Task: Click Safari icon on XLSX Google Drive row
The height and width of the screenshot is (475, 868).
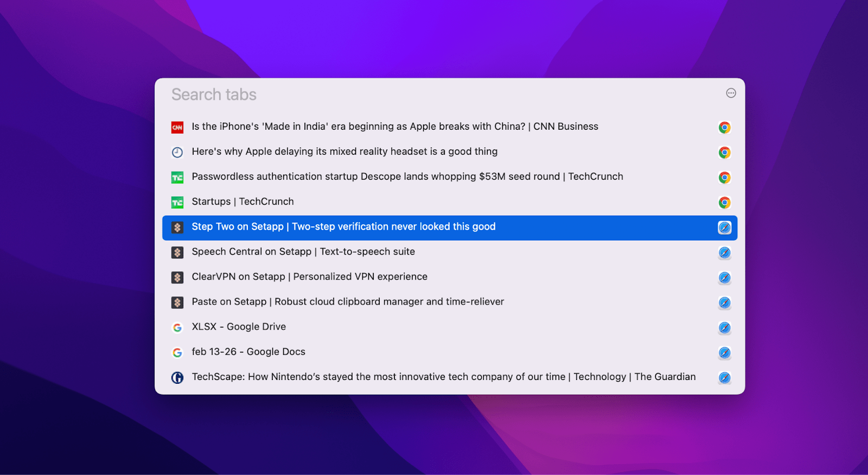Action: [x=724, y=327]
